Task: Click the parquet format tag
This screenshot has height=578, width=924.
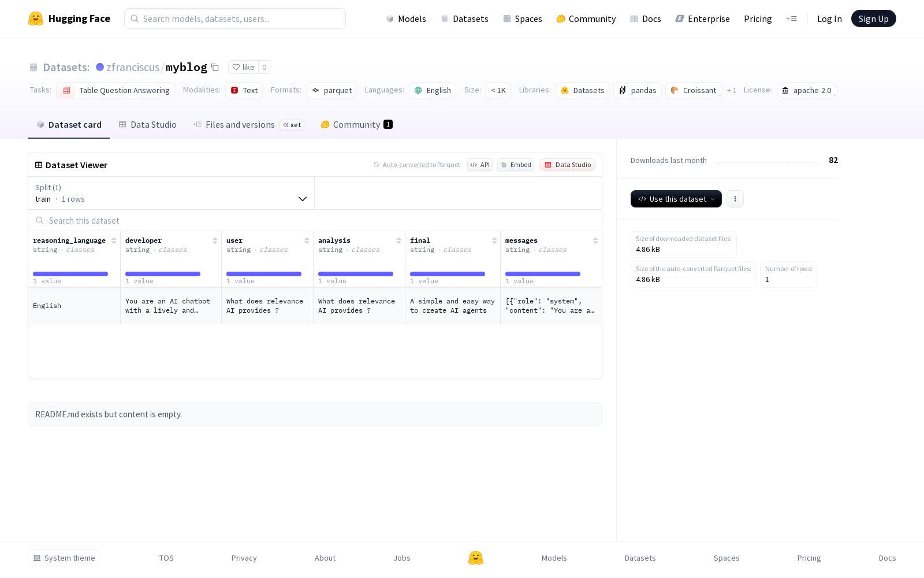Action: [331, 90]
